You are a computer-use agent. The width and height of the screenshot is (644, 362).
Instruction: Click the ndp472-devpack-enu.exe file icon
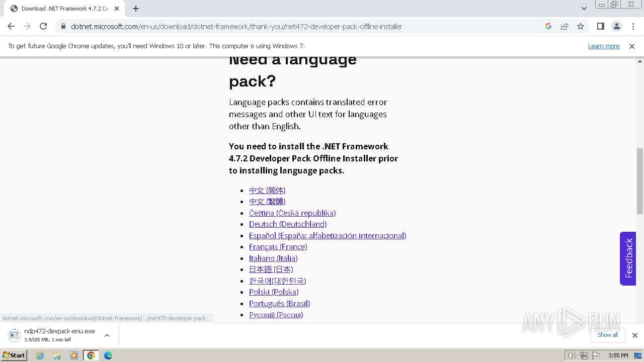pos(15,335)
